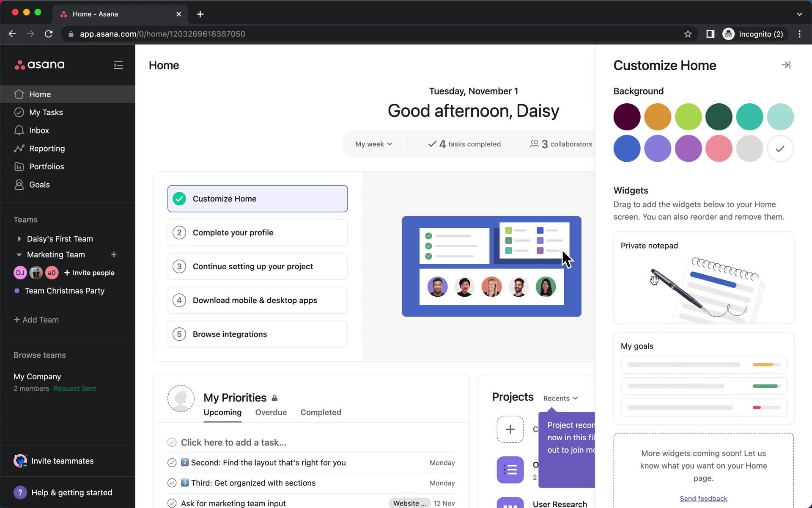This screenshot has width=812, height=508.
Task: Click the create project plus tile
Action: (x=510, y=429)
